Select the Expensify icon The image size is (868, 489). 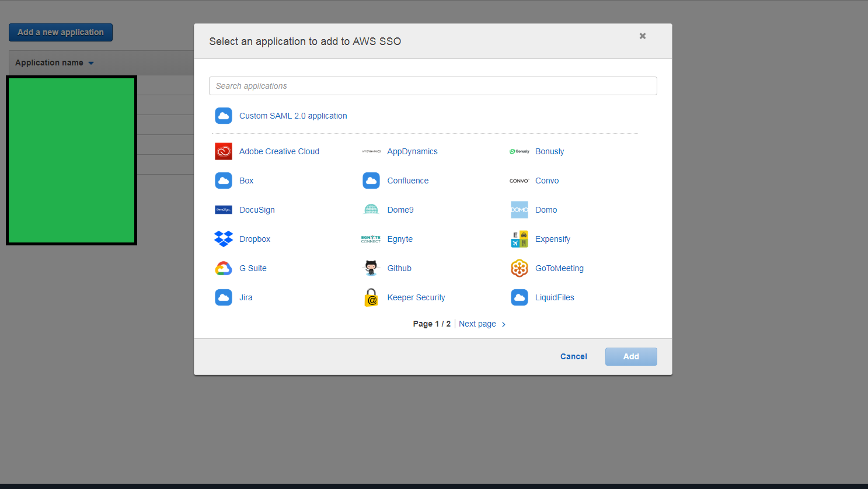click(520, 239)
